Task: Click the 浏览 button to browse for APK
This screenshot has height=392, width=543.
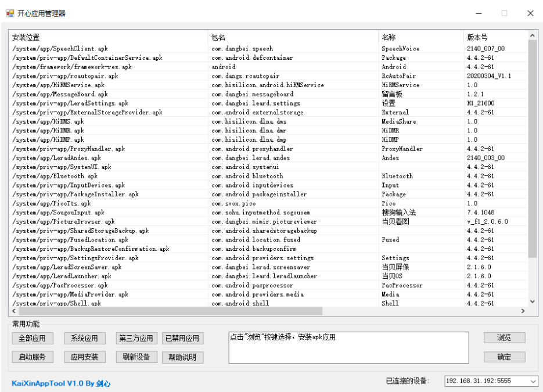Action: point(504,338)
